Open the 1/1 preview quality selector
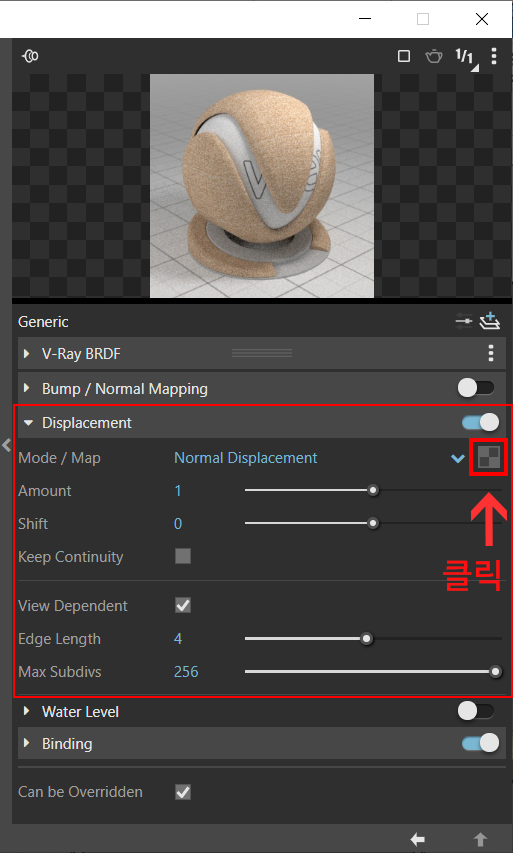Image resolution: width=513 pixels, height=853 pixels. click(x=466, y=57)
